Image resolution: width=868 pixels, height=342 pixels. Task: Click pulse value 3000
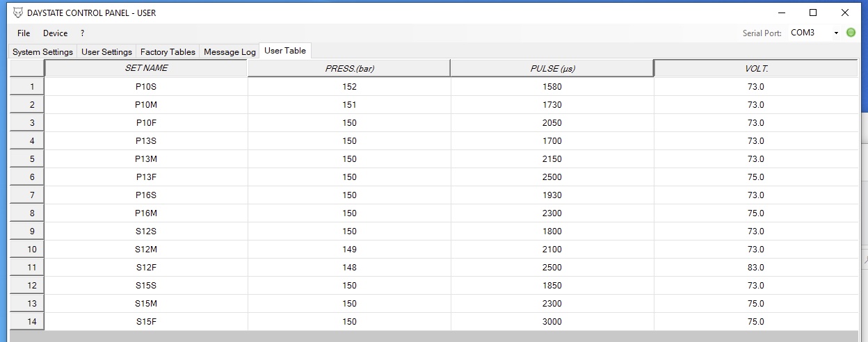coord(552,322)
